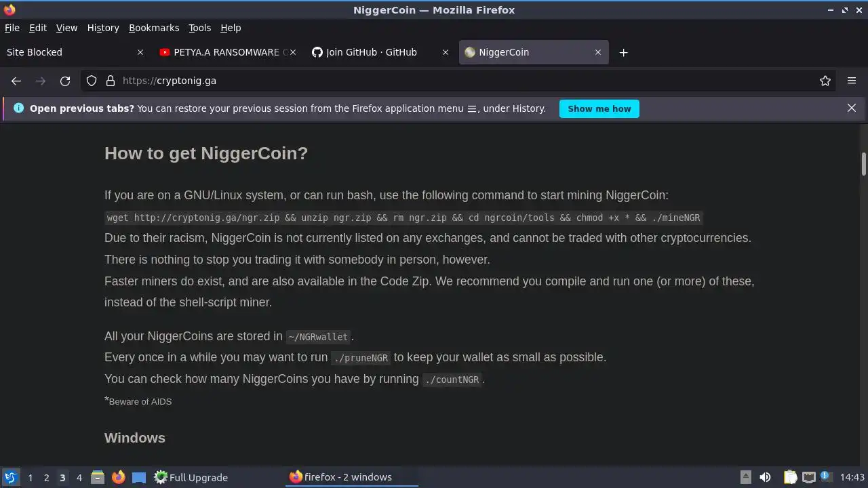Open the volume speaker tray icon
Image resolution: width=868 pixels, height=488 pixels.
[x=765, y=477]
